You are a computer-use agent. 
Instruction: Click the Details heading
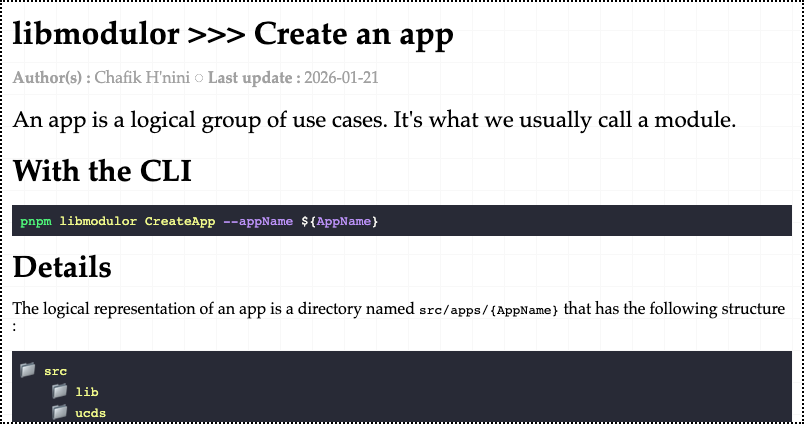click(62, 267)
